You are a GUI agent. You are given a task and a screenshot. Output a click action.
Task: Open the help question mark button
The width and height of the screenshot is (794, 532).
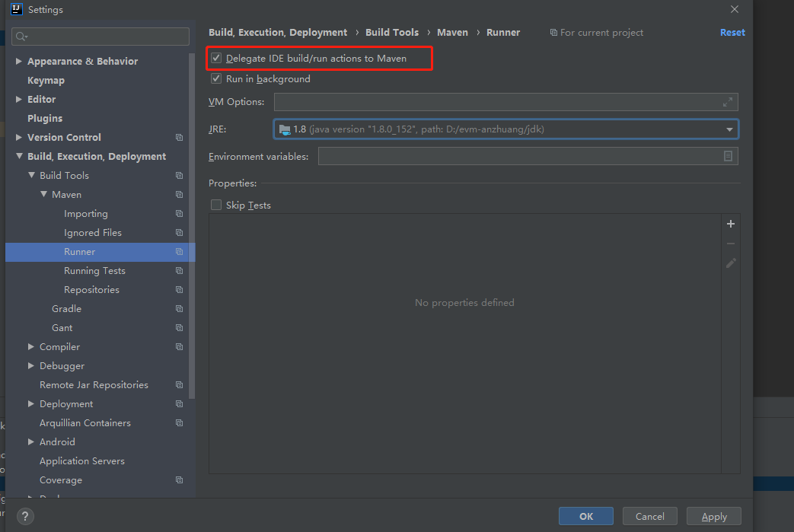click(x=25, y=516)
